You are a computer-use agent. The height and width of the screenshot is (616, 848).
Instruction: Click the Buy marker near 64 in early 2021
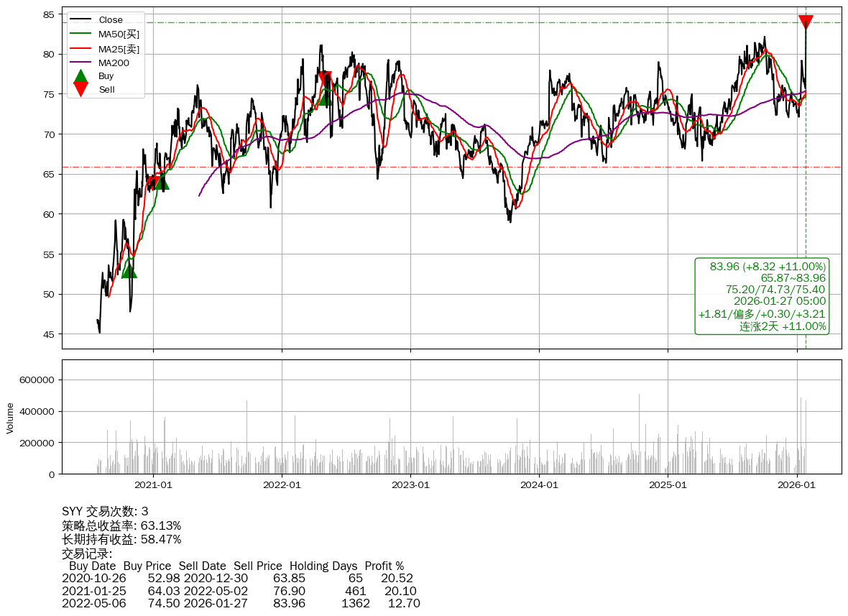[x=162, y=183]
